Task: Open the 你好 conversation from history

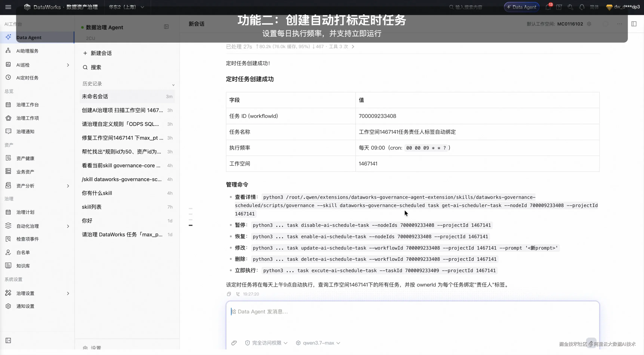Action: 127,221
